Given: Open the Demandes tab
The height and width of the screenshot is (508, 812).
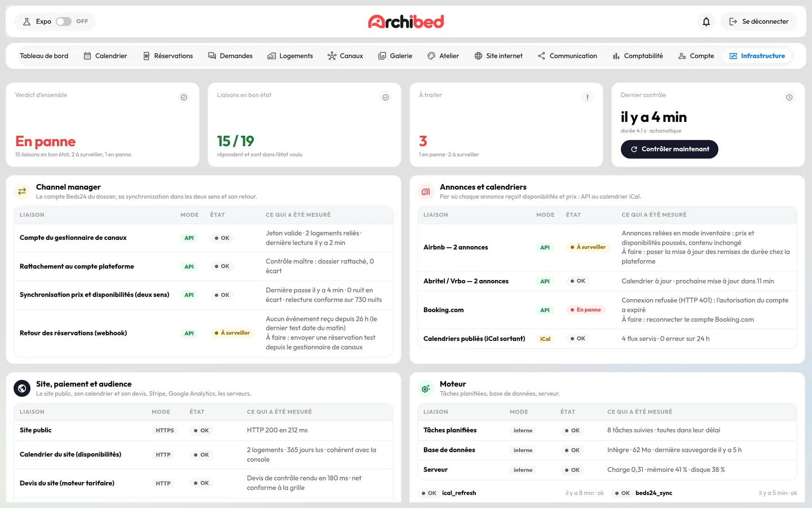Looking at the screenshot, I should pyautogui.click(x=230, y=56).
